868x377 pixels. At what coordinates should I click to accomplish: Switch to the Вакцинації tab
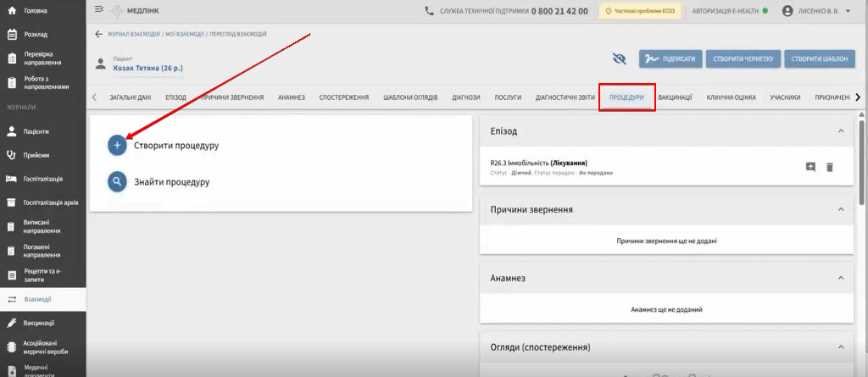(675, 97)
